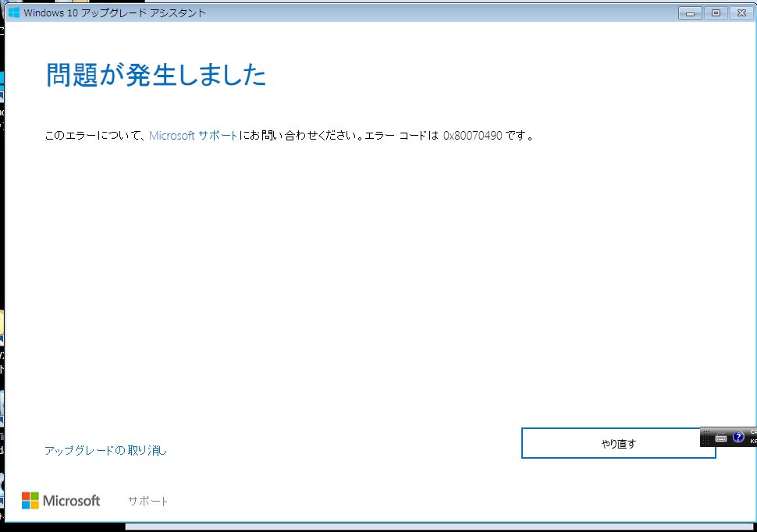Select the error code 0x80070490 text

473,136
